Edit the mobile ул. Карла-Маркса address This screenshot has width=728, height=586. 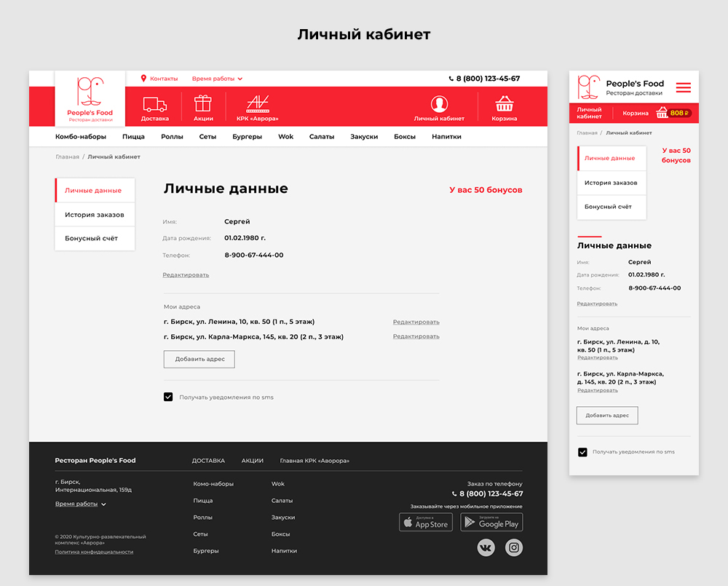click(x=598, y=390)
